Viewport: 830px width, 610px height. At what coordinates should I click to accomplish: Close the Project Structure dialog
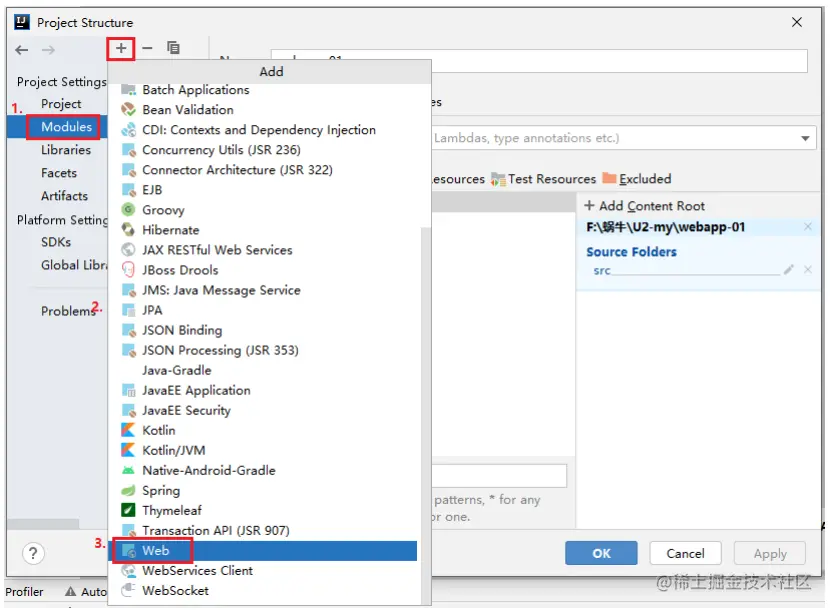(x=796, y=22)
